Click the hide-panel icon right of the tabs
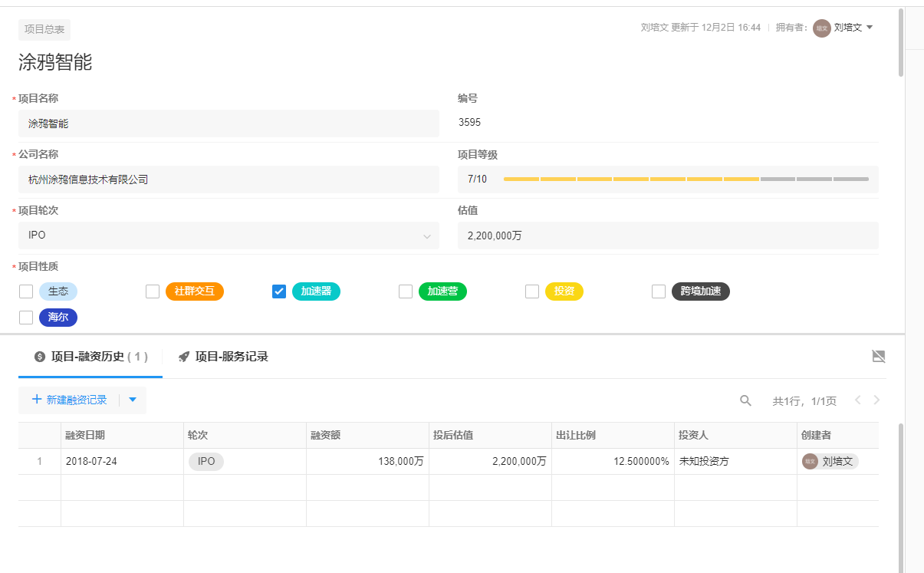The height and width of the screenshot is (573, 924). point(879,356)
